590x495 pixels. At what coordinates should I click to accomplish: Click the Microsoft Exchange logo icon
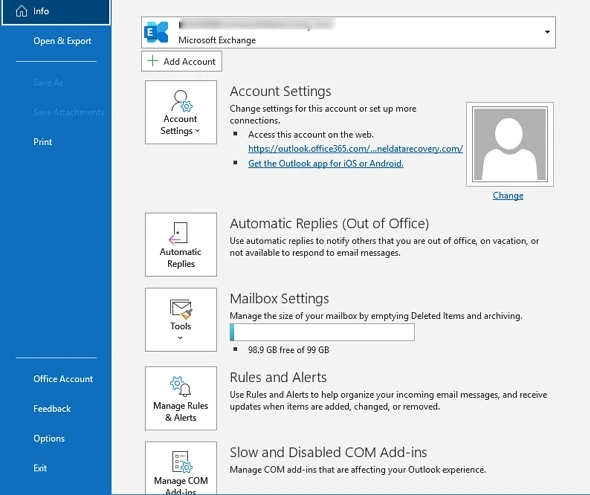point(156,32)
